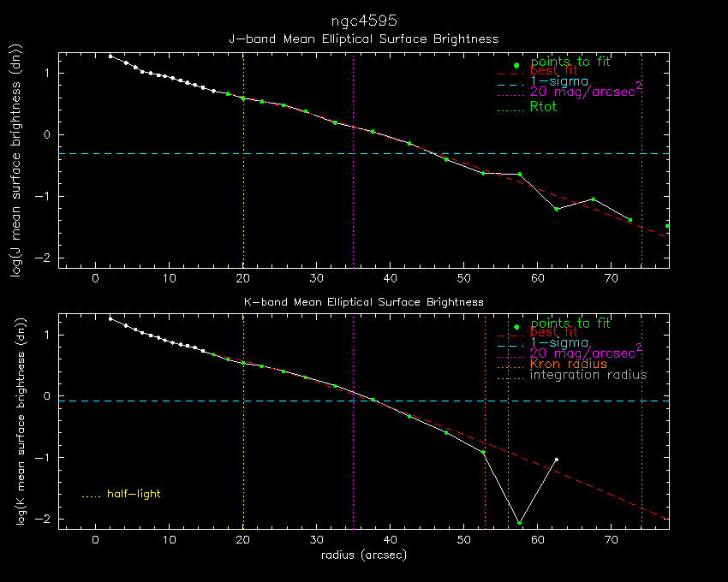Viewport: 728px width, 582px height.
Task: Click the ngc4595 plot title
Action: pyautogui.click(x=363, y=20)
